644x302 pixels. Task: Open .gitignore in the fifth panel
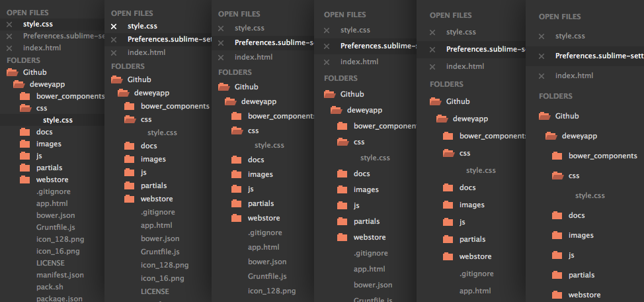pos(477,274)
